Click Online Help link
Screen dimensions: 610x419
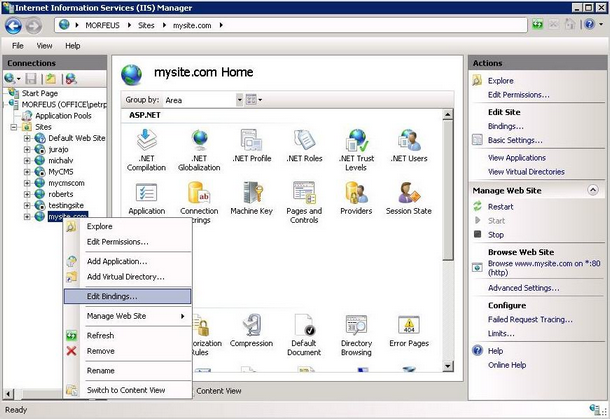(x=507, y=365)
